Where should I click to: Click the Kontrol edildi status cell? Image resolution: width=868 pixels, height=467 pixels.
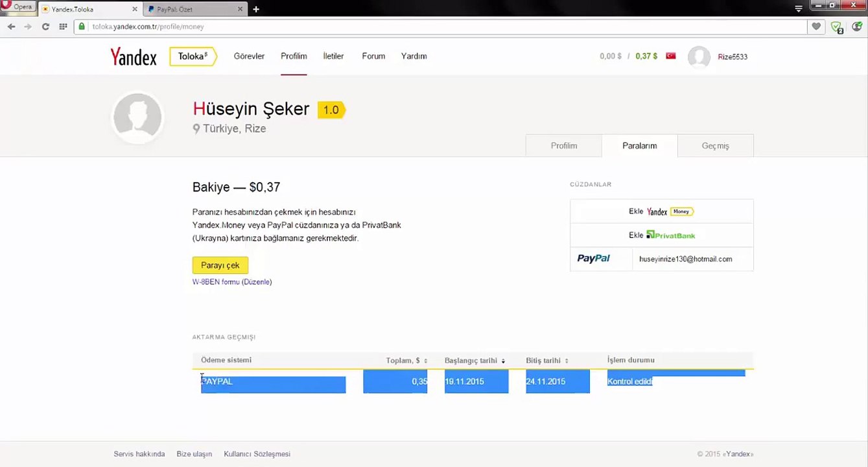click(629, 381)
